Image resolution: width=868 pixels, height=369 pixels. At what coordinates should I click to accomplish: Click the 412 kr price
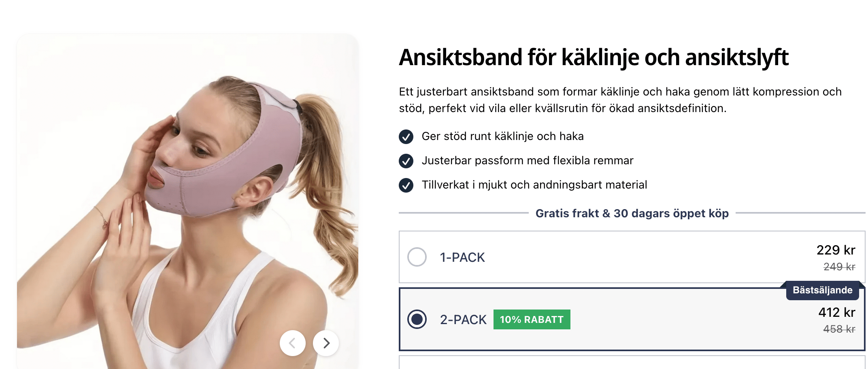click(x=836, y=312)
